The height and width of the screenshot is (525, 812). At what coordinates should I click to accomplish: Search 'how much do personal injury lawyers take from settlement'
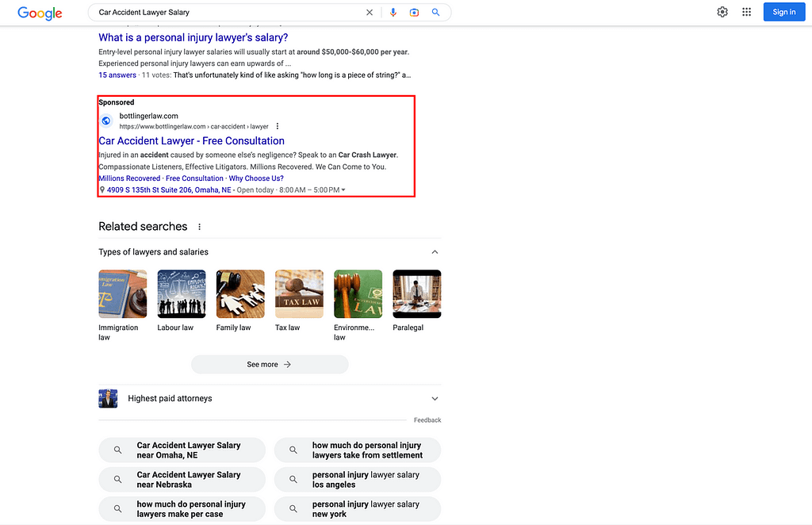coord(358,450)
